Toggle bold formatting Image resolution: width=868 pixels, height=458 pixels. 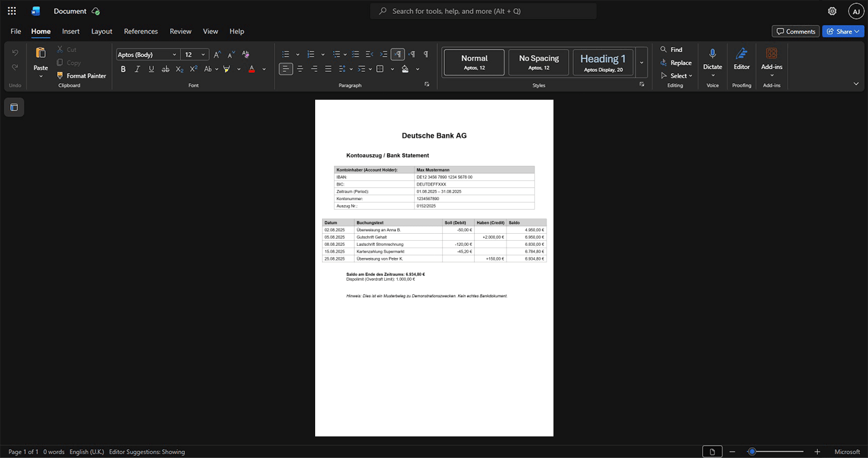point(123,69)
